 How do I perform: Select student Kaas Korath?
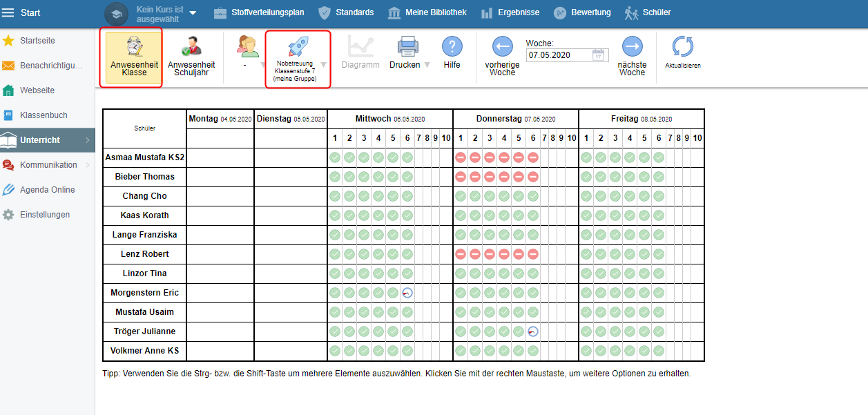144,215
